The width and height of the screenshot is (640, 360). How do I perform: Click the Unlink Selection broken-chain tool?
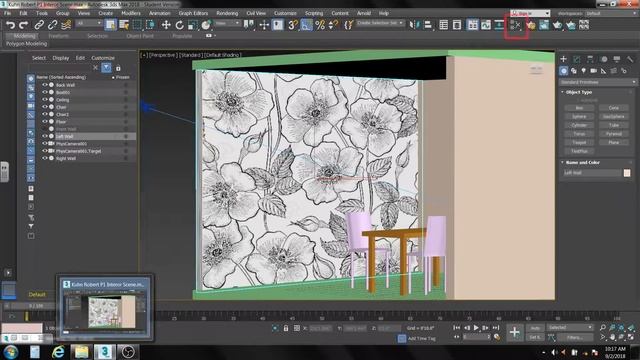[52, 25]
